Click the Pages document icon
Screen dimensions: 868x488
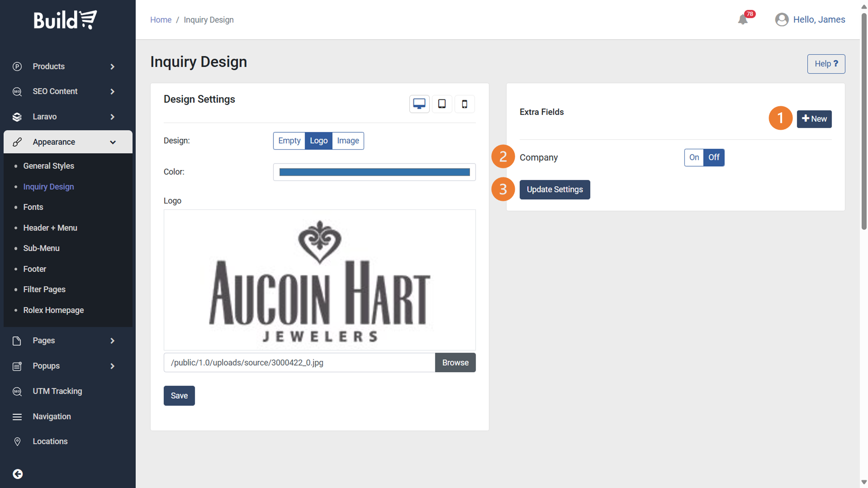pos(17,341)
